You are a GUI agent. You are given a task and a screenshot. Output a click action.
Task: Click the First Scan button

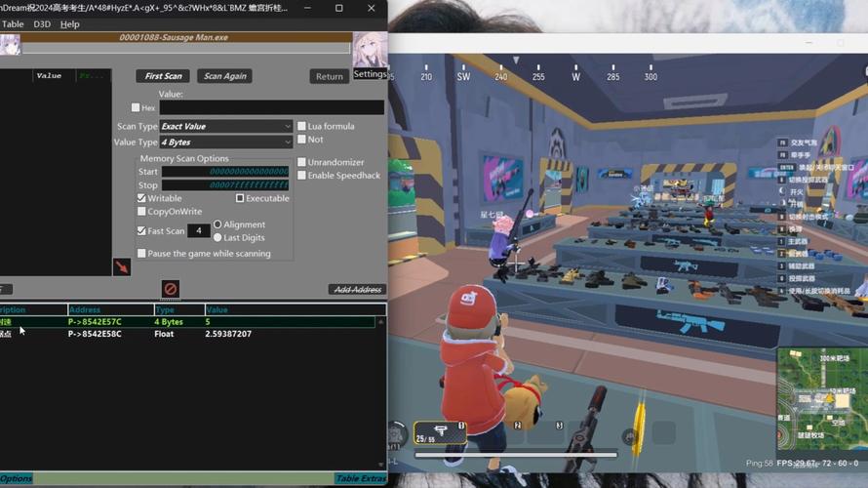pyautogui.click(x=163, y=76)
